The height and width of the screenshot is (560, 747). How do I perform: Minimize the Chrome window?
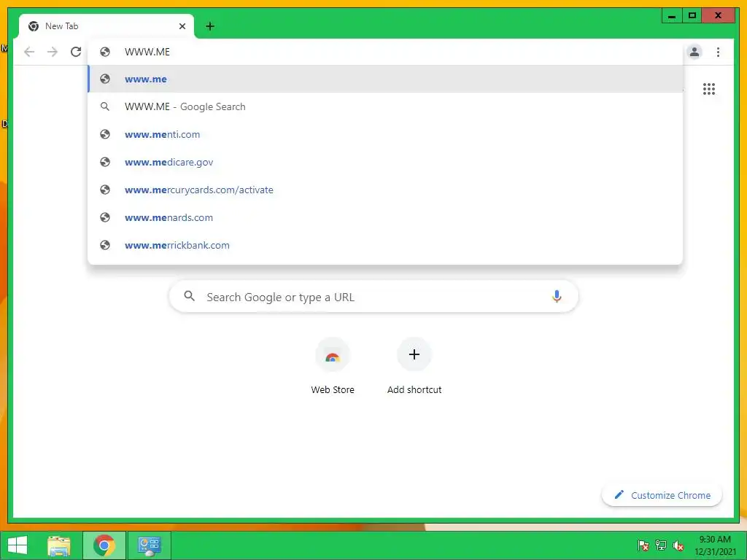[672, 16]
